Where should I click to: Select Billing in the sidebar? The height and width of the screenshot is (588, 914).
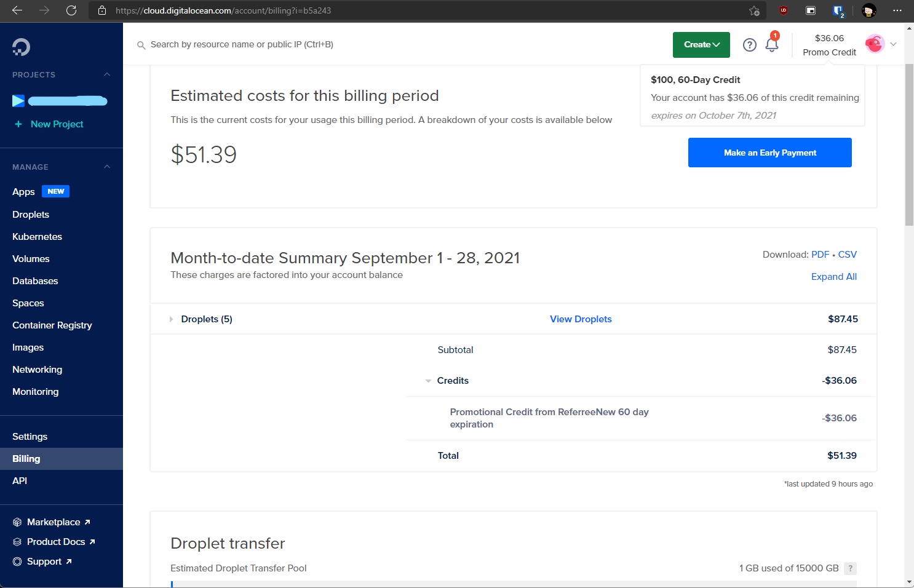point(62,459)
